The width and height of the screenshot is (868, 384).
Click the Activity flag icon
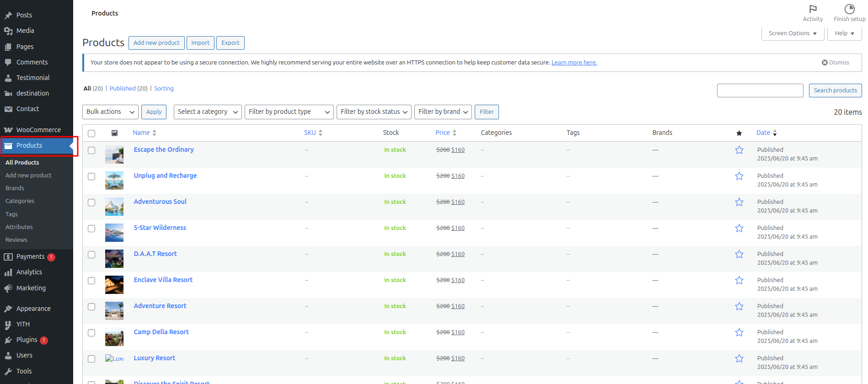pyautogui.click(x=813, y=9)
